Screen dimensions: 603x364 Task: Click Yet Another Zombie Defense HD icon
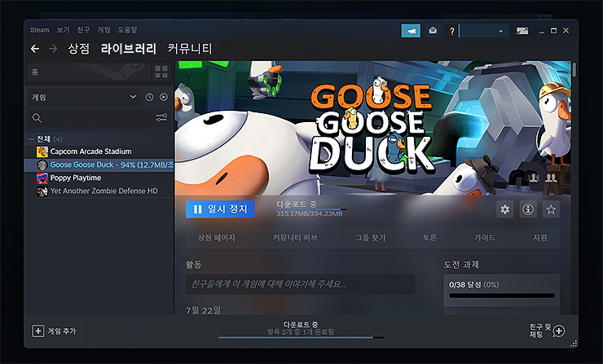point(42,191)
